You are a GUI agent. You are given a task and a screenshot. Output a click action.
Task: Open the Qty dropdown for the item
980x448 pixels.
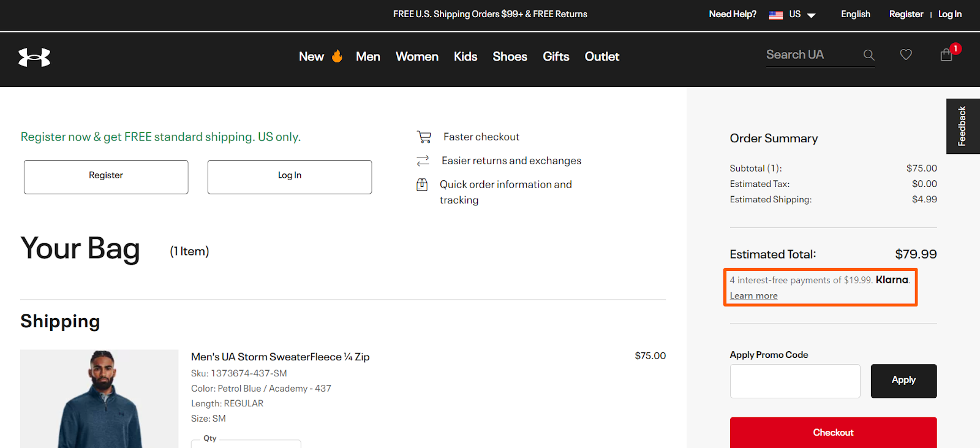246,443
